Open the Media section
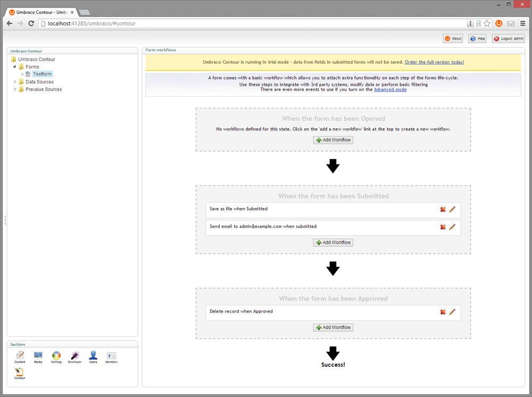 click(38, 357)
